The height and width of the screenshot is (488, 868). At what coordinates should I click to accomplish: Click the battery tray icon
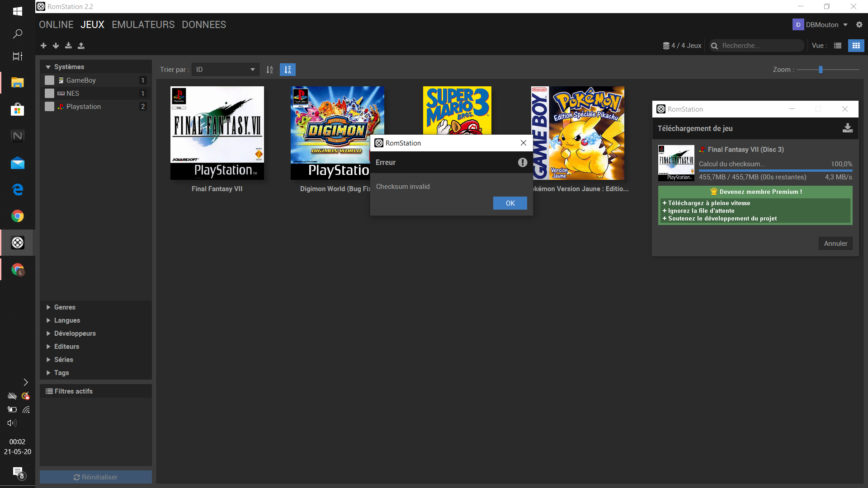tap(12, 410)
